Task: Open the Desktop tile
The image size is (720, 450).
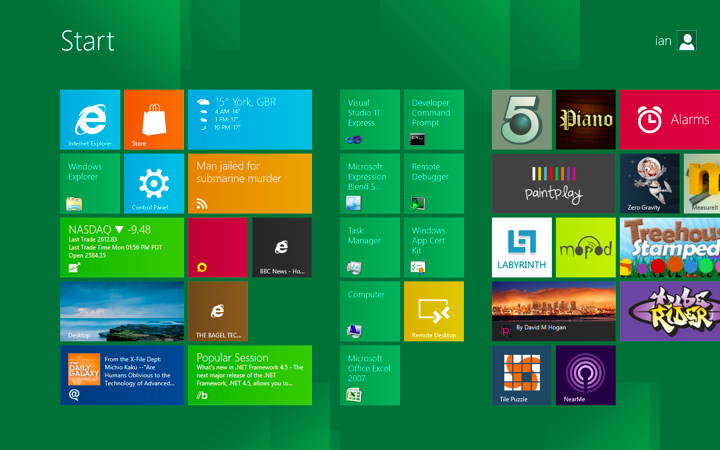Action: click(x=122, y=311)
